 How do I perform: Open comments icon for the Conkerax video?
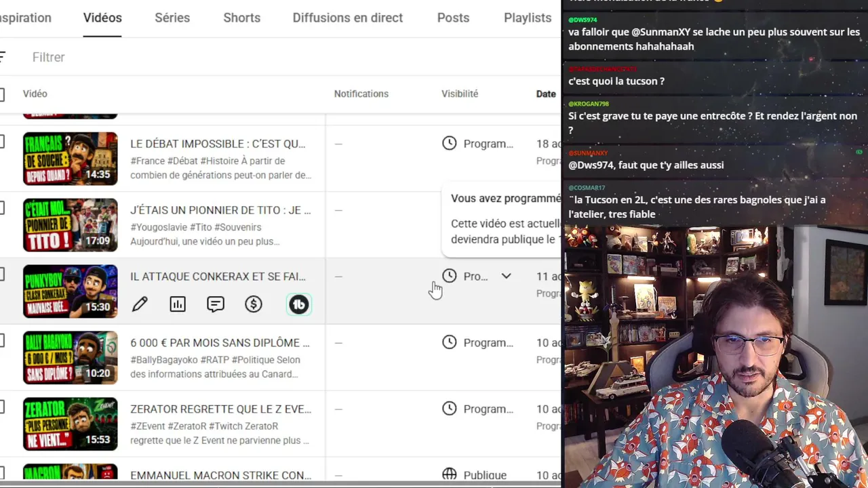(216, 304)
